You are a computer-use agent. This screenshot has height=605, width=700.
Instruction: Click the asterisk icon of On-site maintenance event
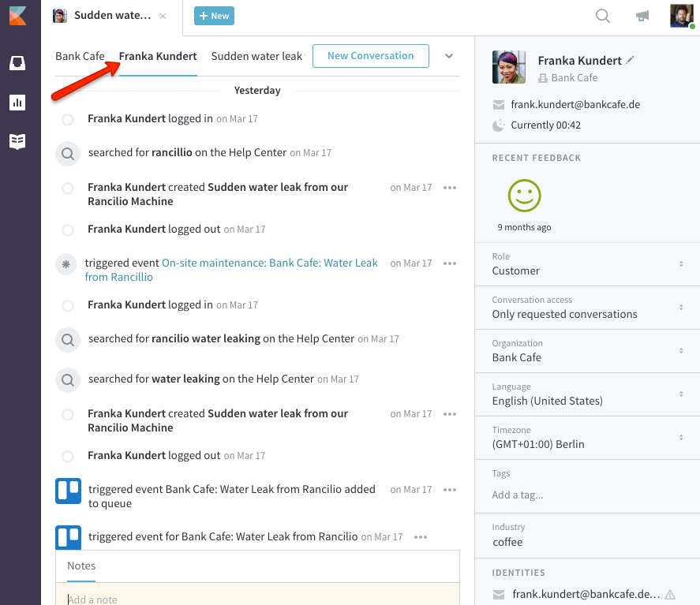tap(66, 264)
